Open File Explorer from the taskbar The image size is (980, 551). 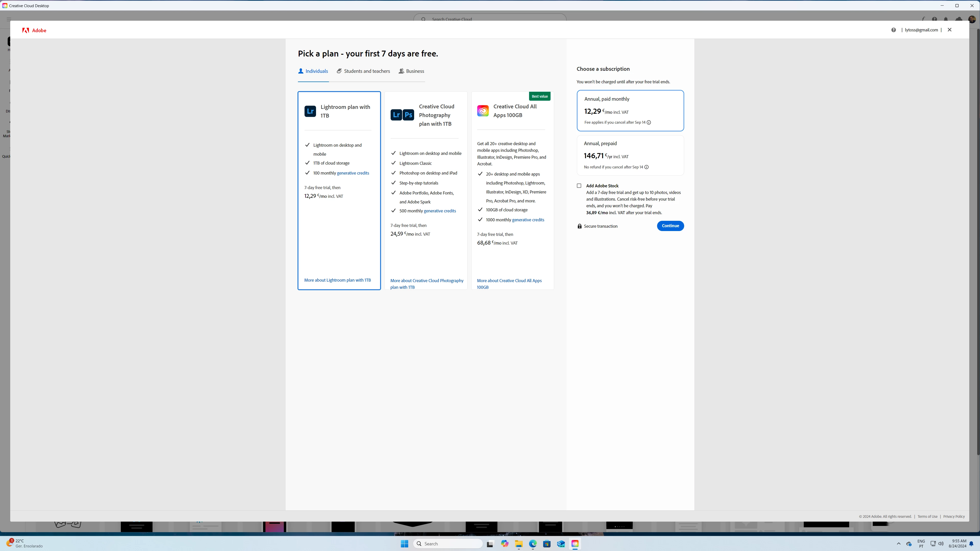click(x=519, y=544)
